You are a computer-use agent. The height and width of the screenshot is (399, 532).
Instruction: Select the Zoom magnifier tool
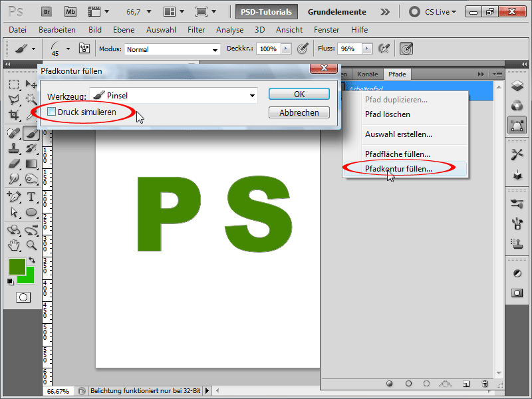click(31, 245)
